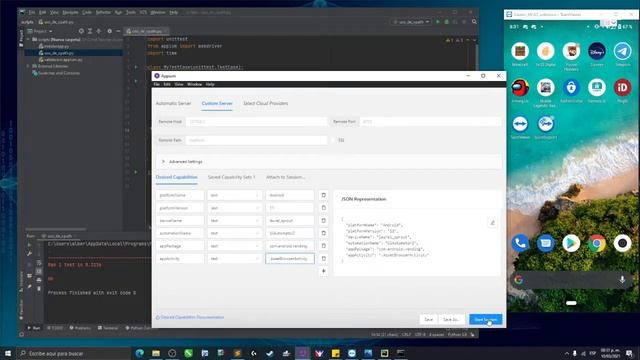Screen dimensions: 640x360
Task: Delete the automationName capability row
Action: [x=323, y=233]
